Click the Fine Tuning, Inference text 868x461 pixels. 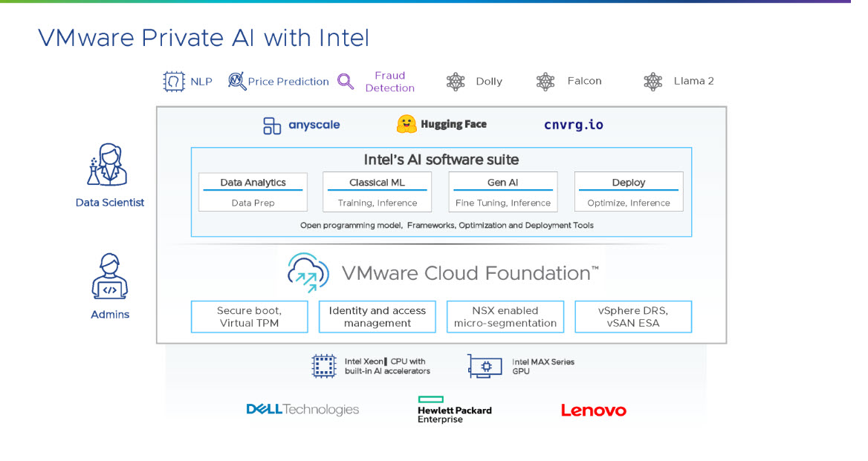[x=503, y=203]
